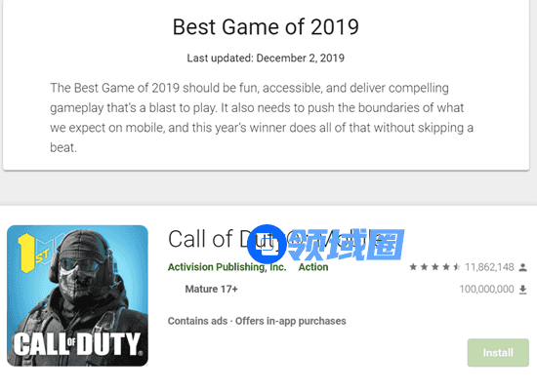Screen dimensions: 537x392
Task: Click the blue circular watermark logo
Action: (x=267, y=244)
